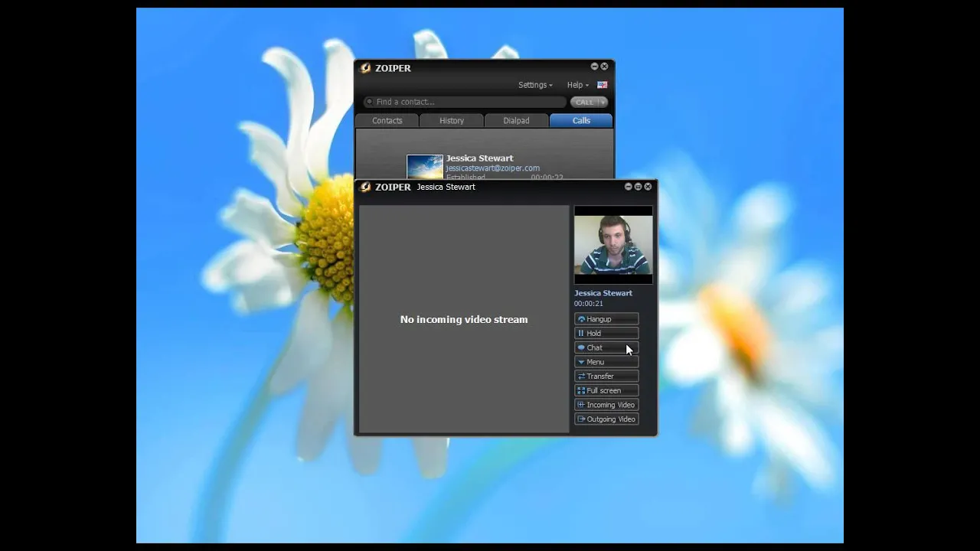The width and height of the screenshot is (980, 551).
Task: Switch the video to Full screen
Action: [606, 390]
